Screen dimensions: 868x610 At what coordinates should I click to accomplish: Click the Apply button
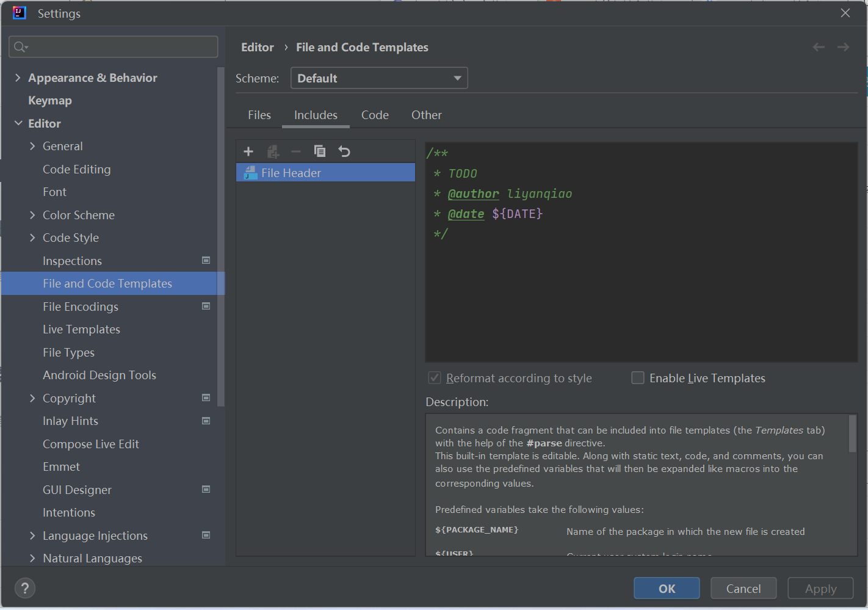(820, 589)
